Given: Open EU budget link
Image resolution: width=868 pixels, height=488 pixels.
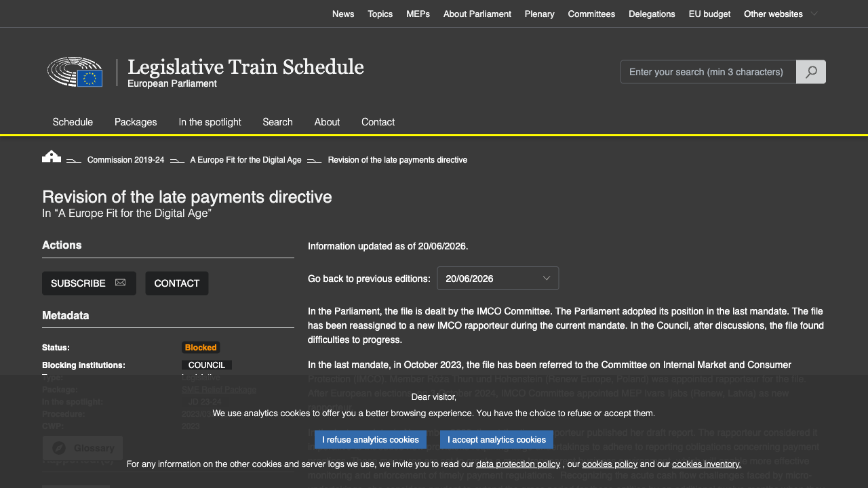Looking at the screenshot, I should click(x=709, y=14).
